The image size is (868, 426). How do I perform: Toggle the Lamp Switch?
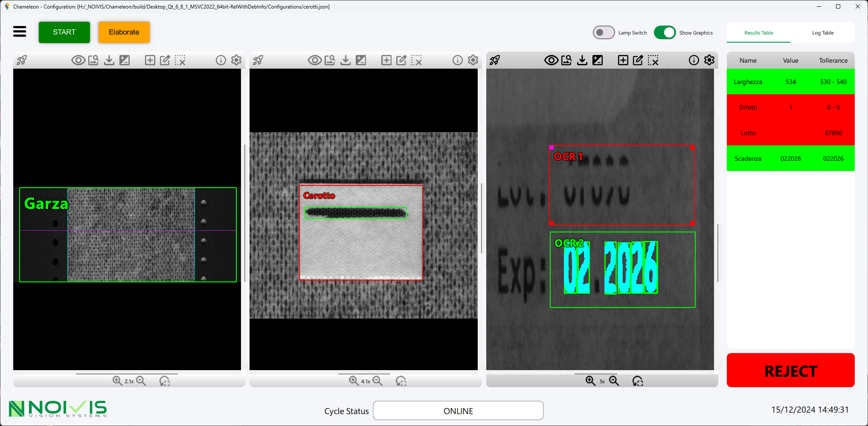click(604, 32)
